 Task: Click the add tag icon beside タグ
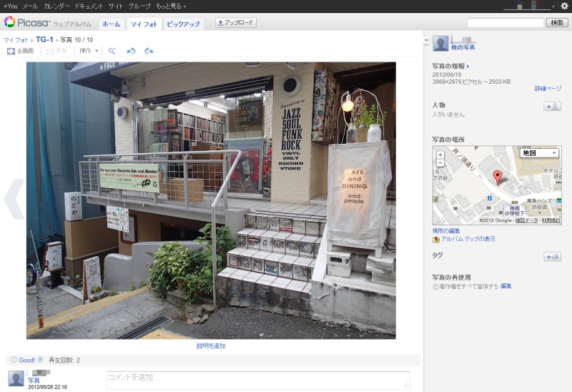552,257
